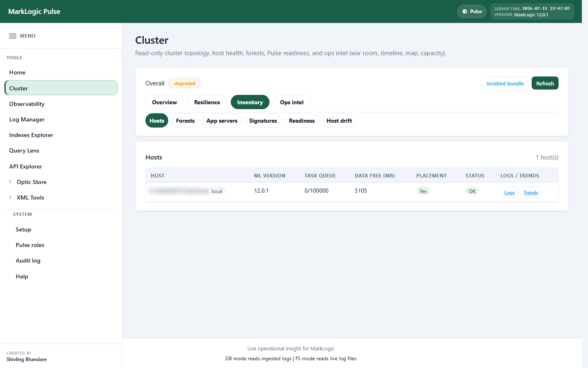This screenshot has width=588, height=368.
Task: Click the MarkLogic 12.0.1 version label
Action: 531,15
